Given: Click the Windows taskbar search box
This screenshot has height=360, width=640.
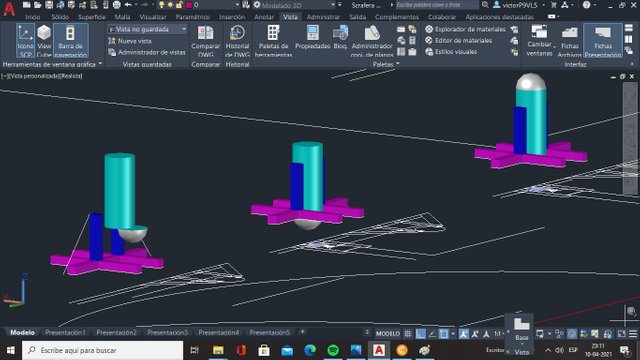Looking at the screenshot, I should click(x=103, y=350).
